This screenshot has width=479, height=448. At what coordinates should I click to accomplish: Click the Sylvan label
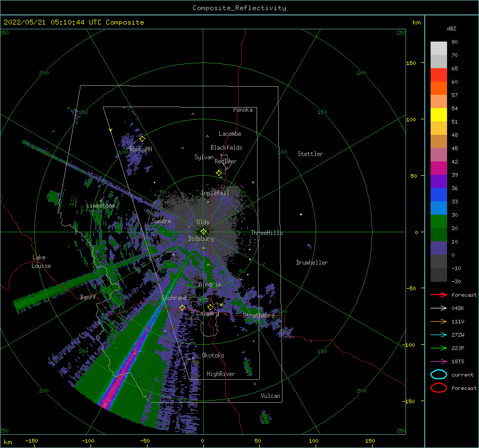(x=204, y=157)
